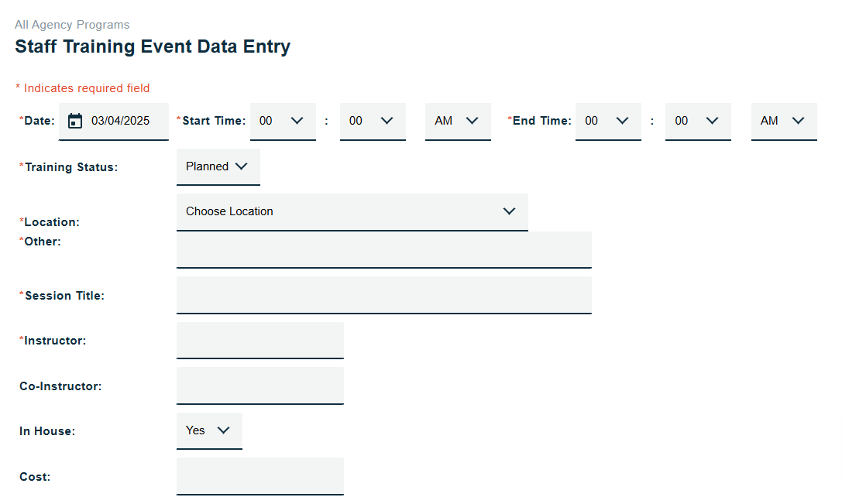This screenshot has width=842, height=504.
Task: Focus the Cost input field
Action: point(259,475)
